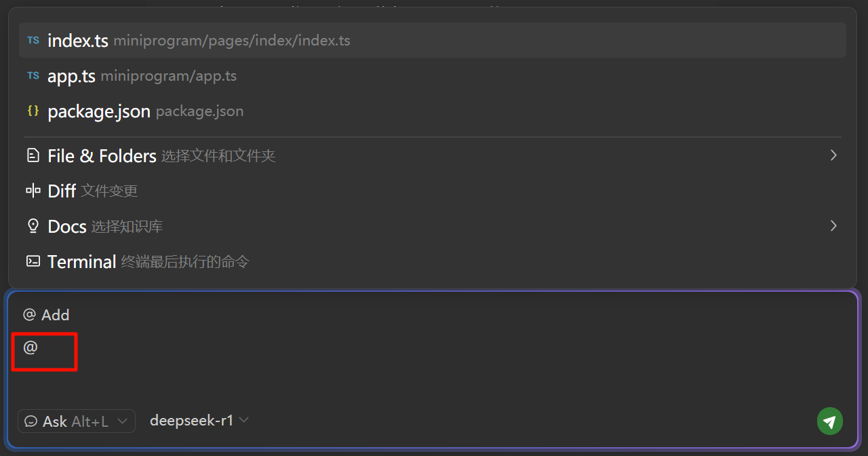Click the TS icon next to app.ts
Screen dimensions: 868x456
(33, 76)
